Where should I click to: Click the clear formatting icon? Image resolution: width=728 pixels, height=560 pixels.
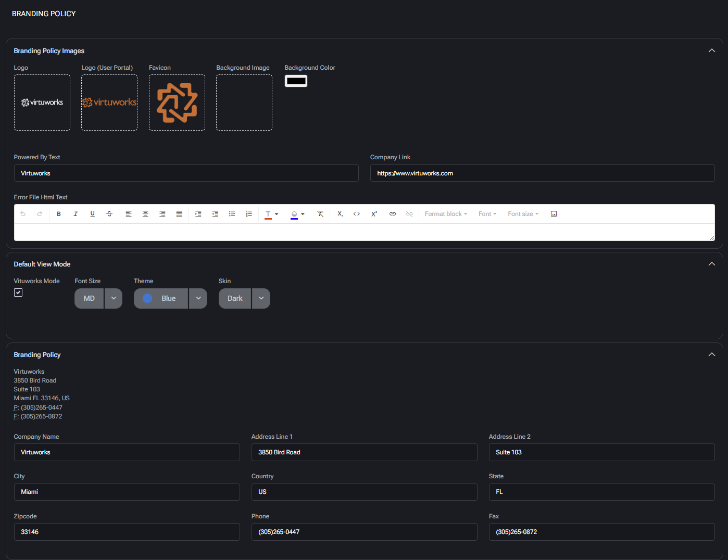(320, 214)
